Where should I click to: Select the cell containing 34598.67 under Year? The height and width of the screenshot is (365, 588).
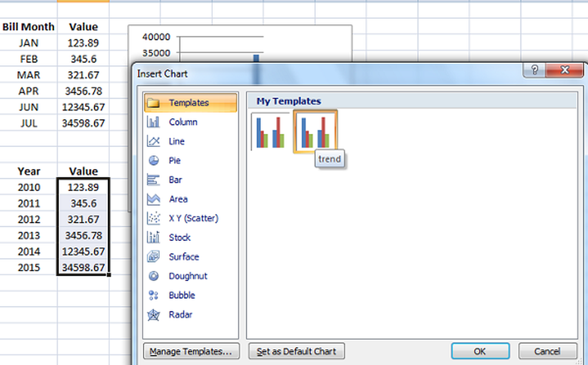click(x=83, y=267)
